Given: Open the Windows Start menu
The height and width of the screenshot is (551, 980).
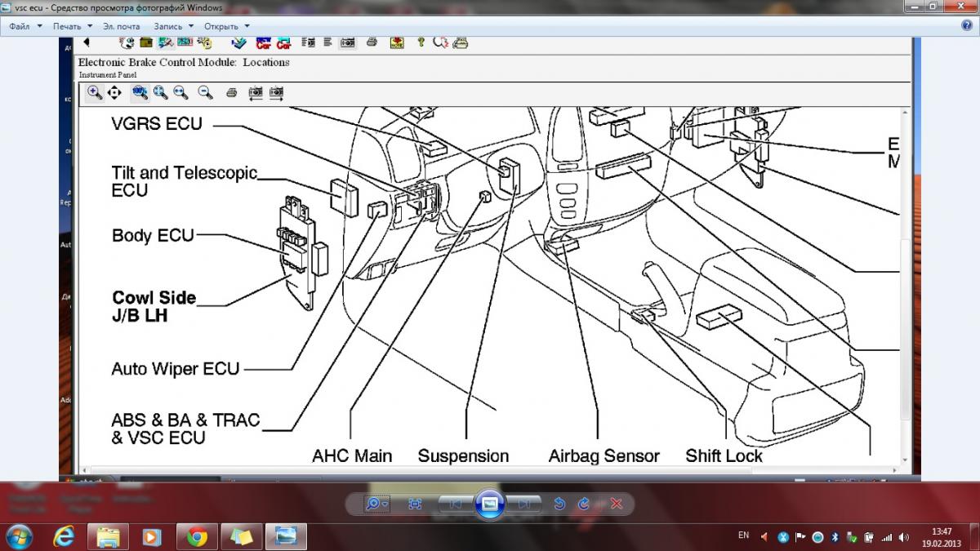Looking at the screenshot, I should pyautogui.click(x=19, y=536).
